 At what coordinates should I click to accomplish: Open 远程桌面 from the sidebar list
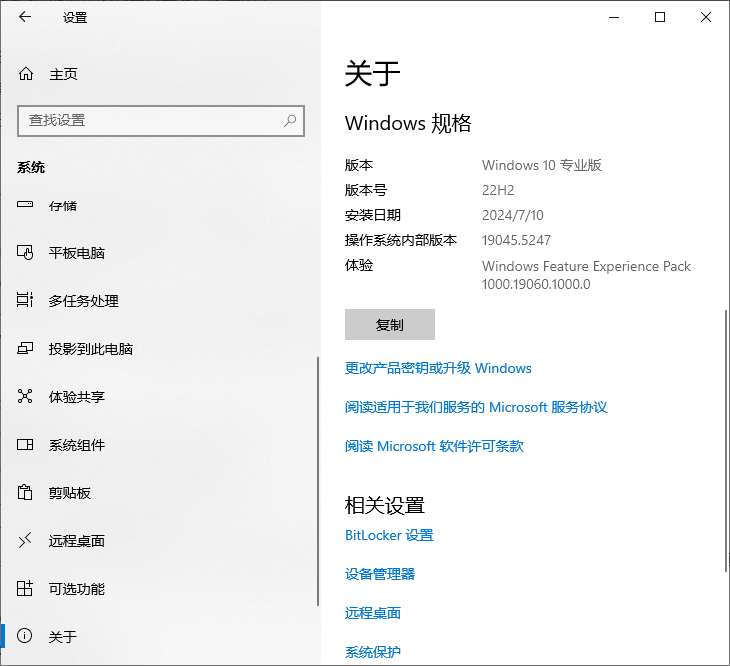click(x=160, y=540)
